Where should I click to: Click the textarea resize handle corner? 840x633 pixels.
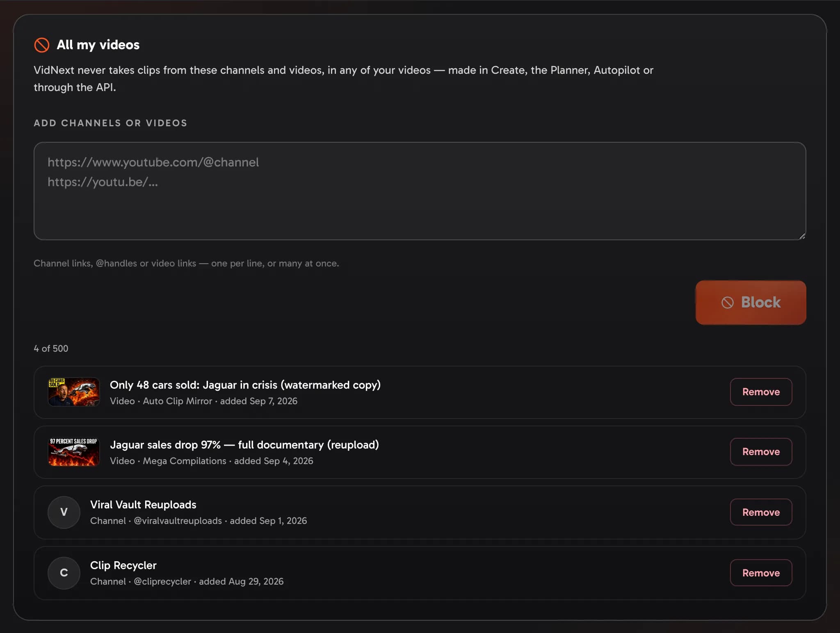(802, 236)
